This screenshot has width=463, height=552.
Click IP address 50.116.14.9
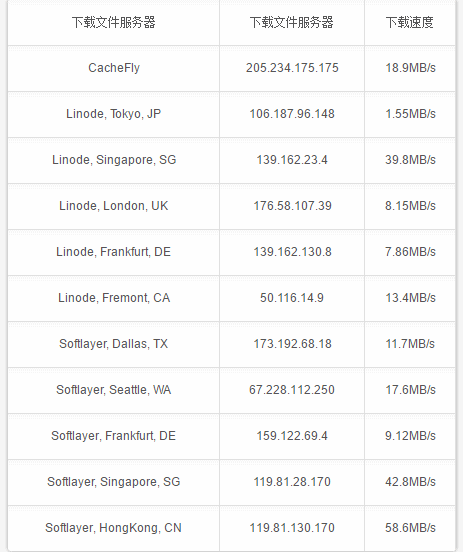coord(292,298)
